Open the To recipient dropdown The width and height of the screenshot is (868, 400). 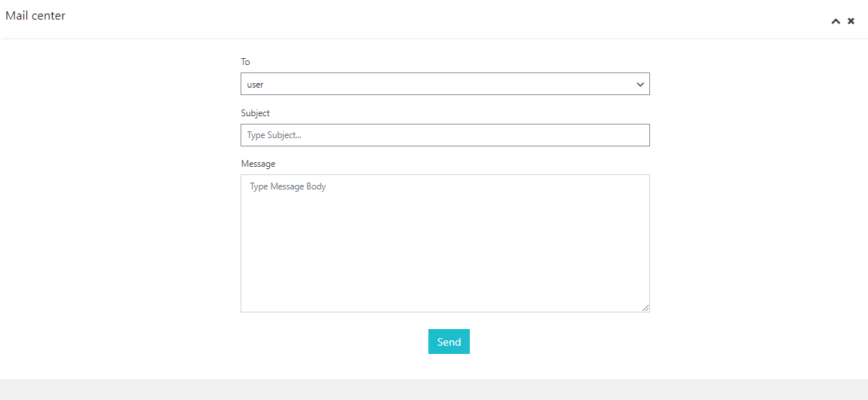click(x=445, y=84)
